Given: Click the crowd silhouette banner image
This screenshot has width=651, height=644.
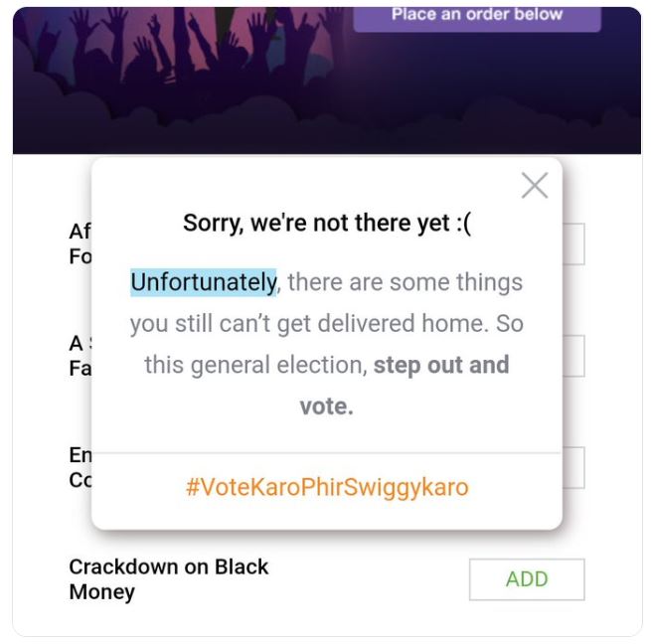Looking at the screenshot, I should [179, 70].
